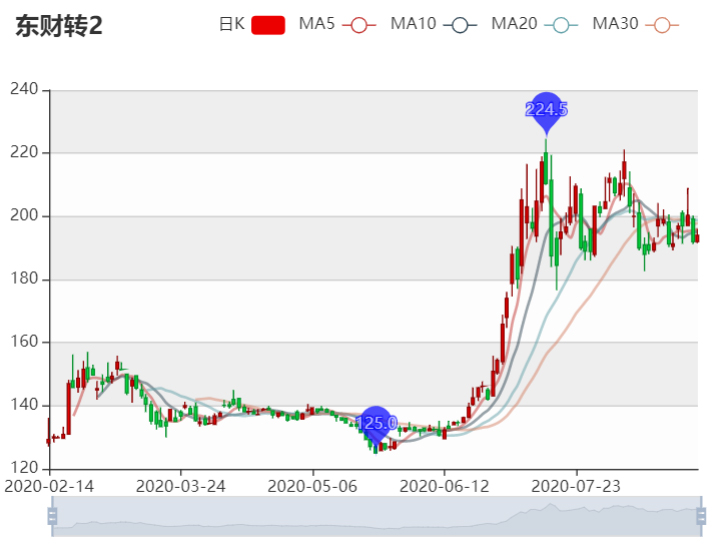Viewport: 714px width, 548px height.
Task: Toggle the 日K candlestick series legend
Action: (252, 25)
